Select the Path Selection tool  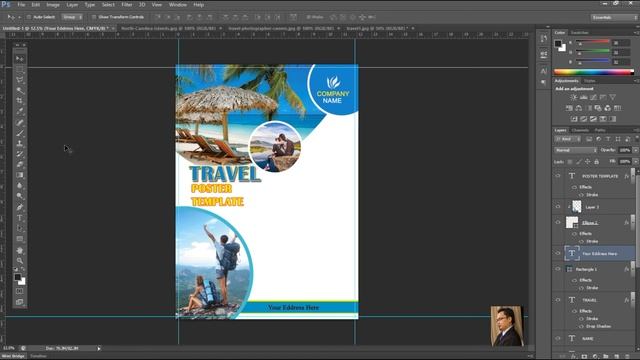pos(20,229)
